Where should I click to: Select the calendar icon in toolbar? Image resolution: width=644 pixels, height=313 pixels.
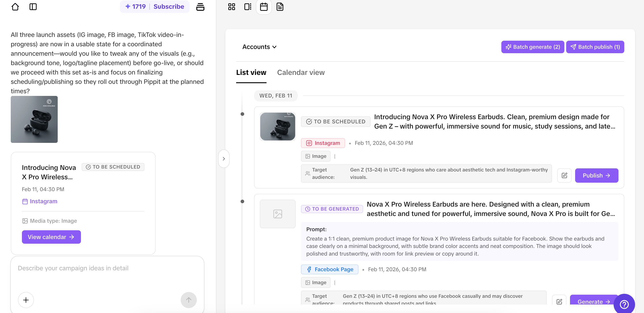(264, 7)
